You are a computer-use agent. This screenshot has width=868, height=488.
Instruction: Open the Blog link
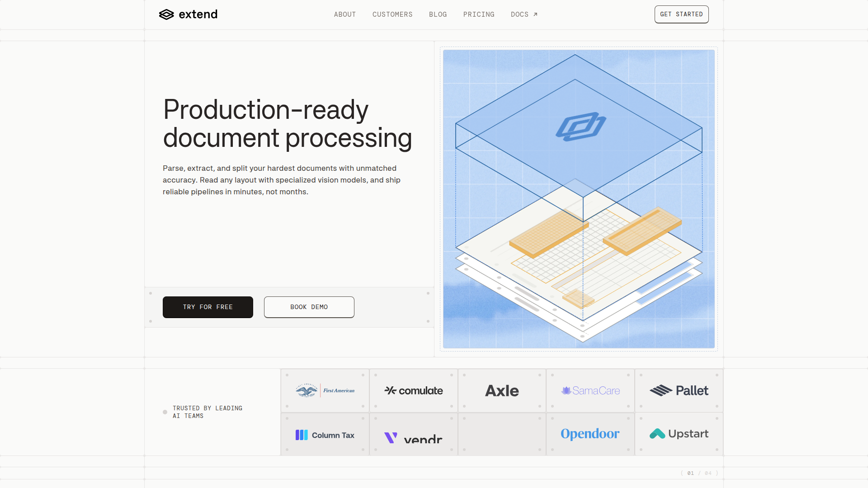click(x=438, y=14)
